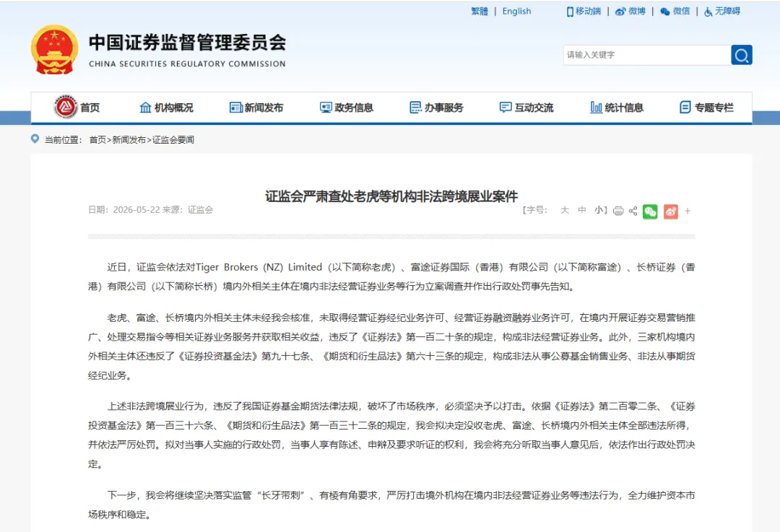Image resolution: width=780 pixels, height=532 pixels.
Task: Click the print icon beside font size
Action: click(x=618, y=211)
